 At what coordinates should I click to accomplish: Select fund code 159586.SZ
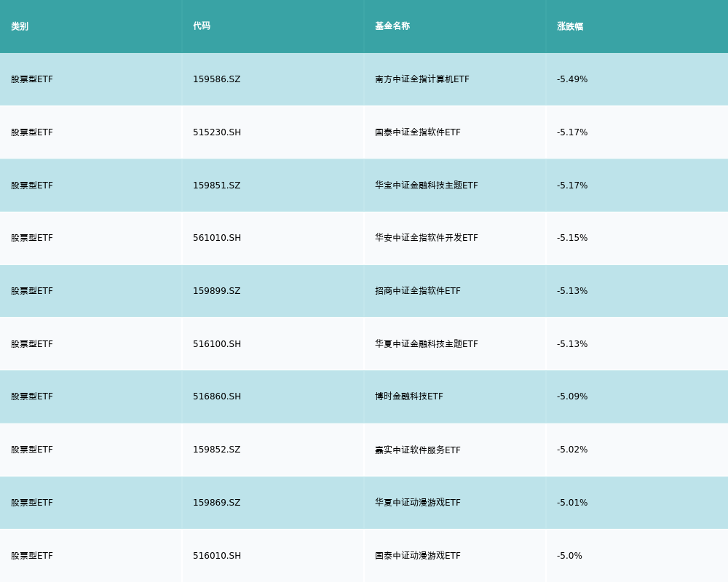(216, 79)
